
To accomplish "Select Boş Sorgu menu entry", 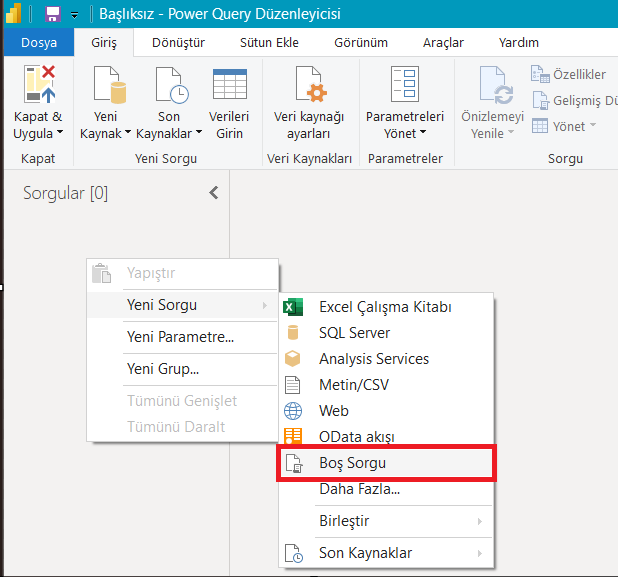I will [x=352, y=463].
